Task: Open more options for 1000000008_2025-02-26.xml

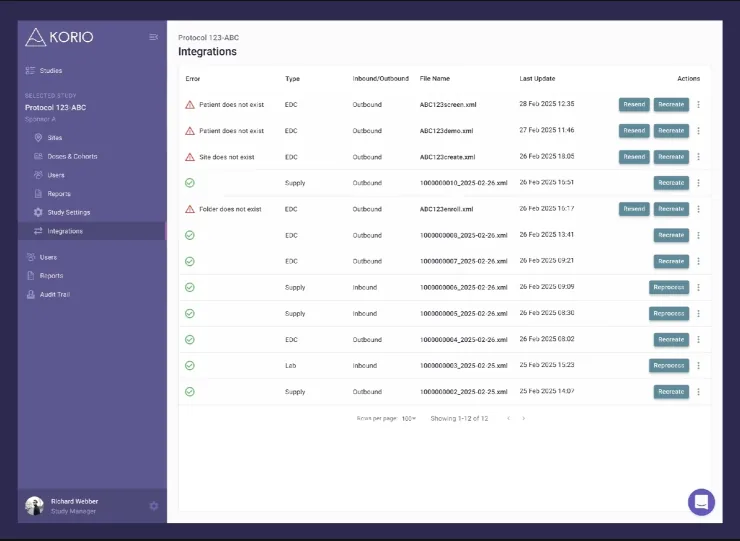Action: pos(698,235)
